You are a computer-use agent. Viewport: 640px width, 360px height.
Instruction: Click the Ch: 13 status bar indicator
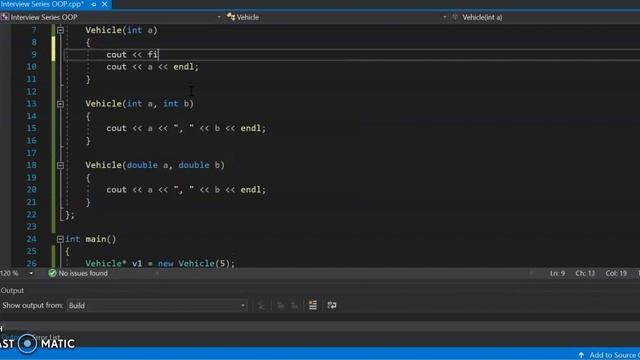click(x=585, y=273)
